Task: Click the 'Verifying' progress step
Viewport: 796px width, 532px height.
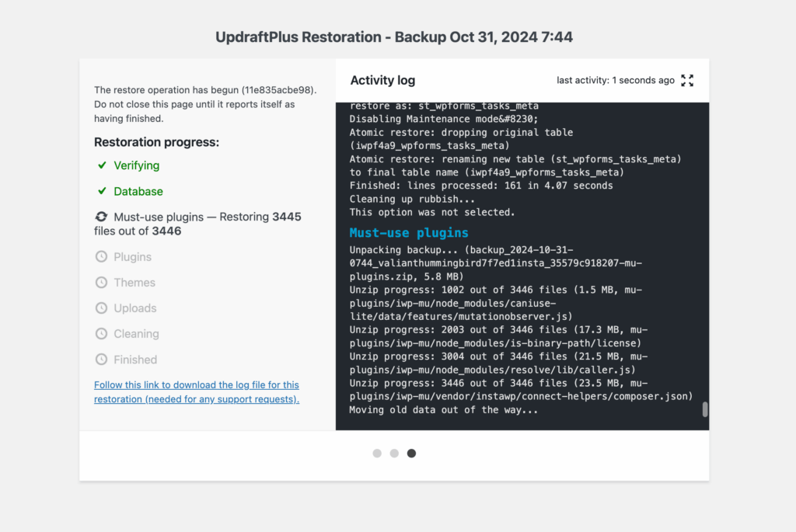Action: (137, 166)
